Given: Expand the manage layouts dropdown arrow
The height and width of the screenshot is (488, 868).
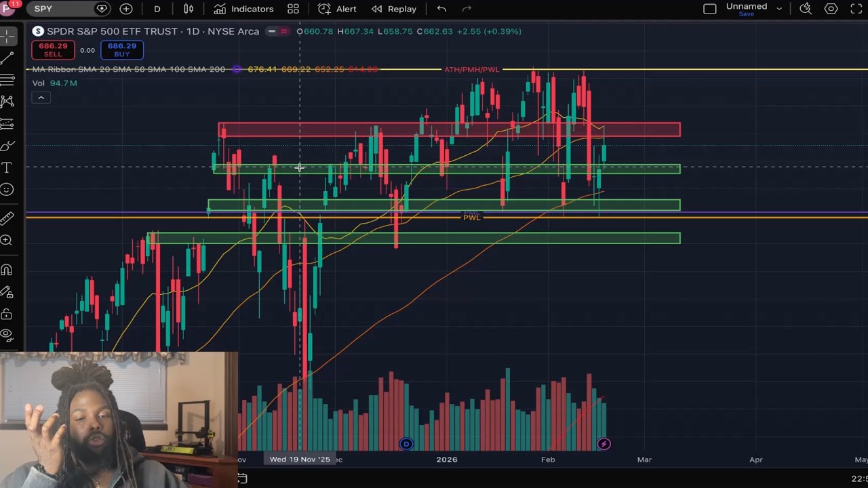Looking at the screenshot, I should click(x=779, y=9).
